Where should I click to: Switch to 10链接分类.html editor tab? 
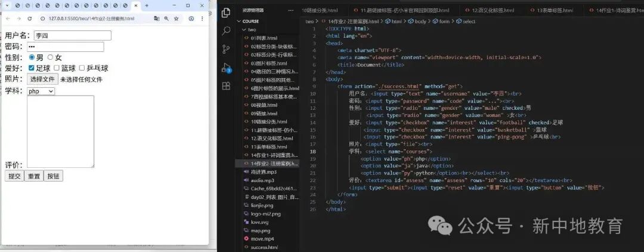tap(320, 10)
